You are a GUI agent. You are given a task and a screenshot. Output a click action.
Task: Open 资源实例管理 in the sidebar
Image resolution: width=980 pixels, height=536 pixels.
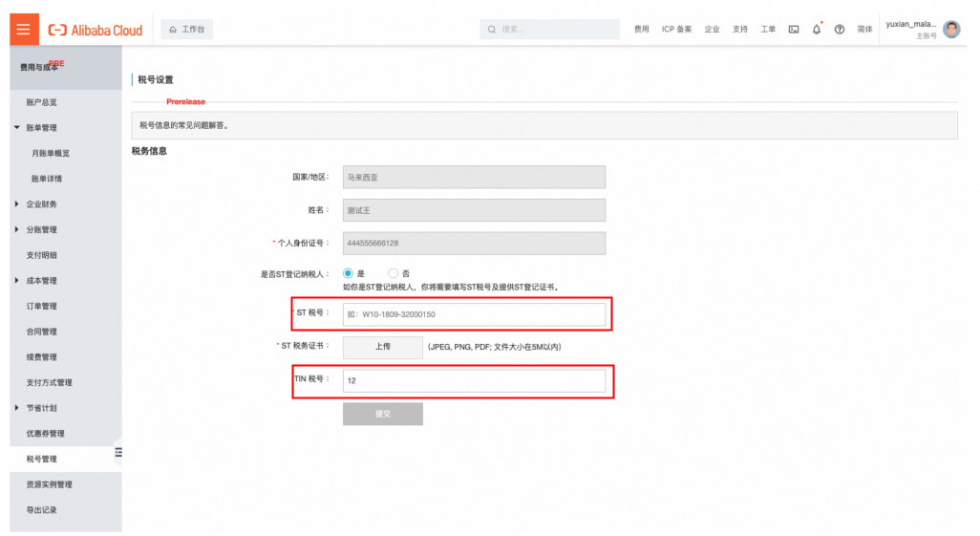tap(49, 484)
